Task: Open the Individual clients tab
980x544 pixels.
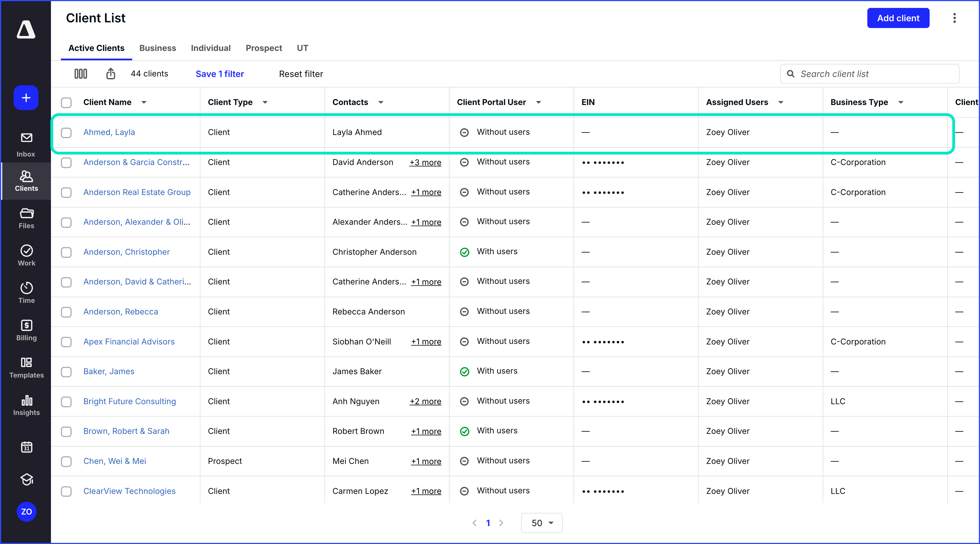Action: point(211,48)
